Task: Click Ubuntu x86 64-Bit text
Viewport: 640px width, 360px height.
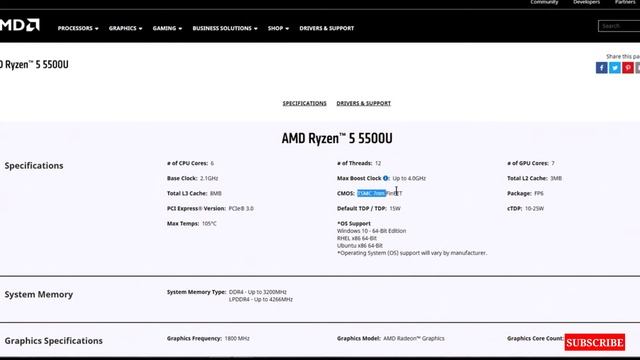Action: (x=360, y=246)
